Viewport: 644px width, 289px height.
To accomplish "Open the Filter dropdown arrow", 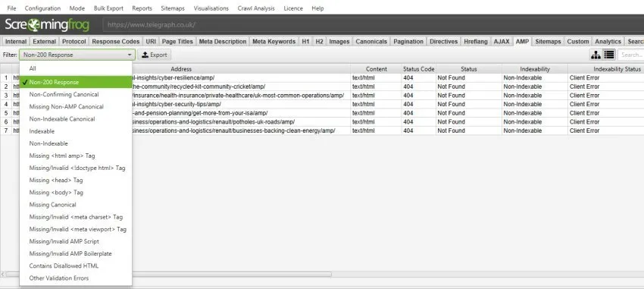I will coord(130,55).
